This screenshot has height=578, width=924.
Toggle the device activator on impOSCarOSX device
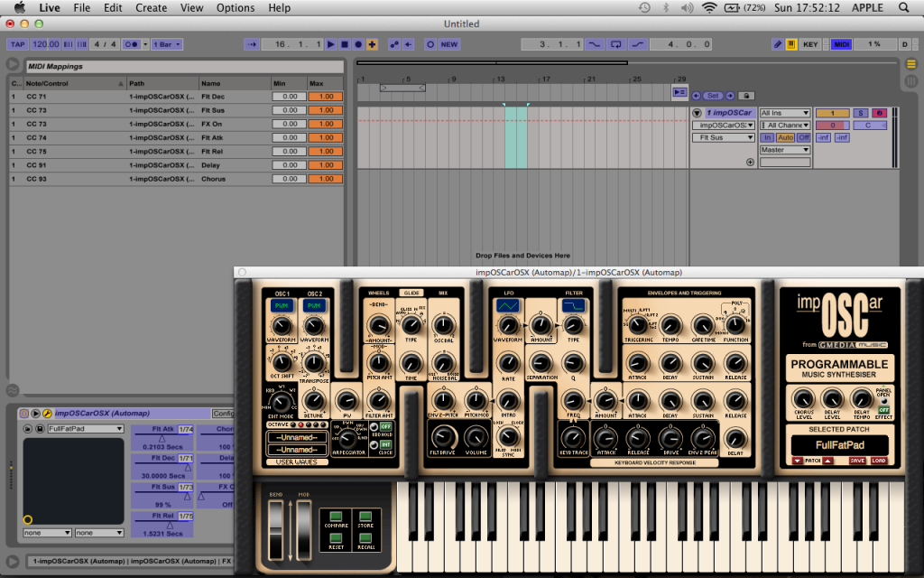24,414
